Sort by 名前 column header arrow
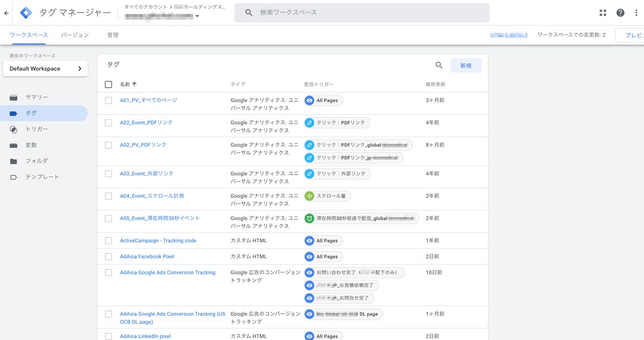The width and height of the screenshot is (644, 340). [134, 84]
